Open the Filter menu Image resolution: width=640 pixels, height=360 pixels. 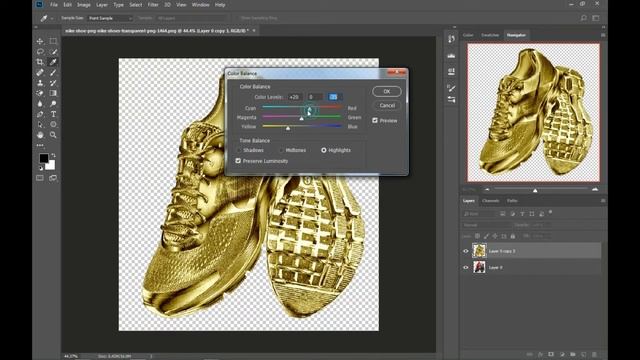coord(153,5)
